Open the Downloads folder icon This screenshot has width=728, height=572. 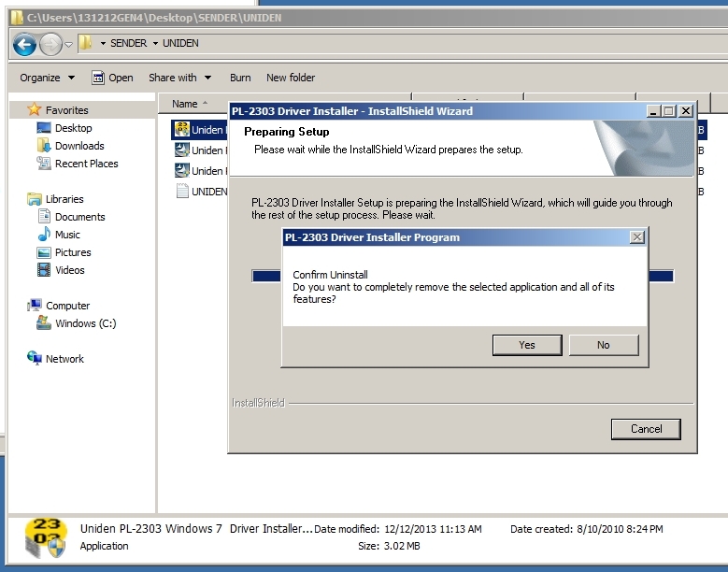click(44, 146)
